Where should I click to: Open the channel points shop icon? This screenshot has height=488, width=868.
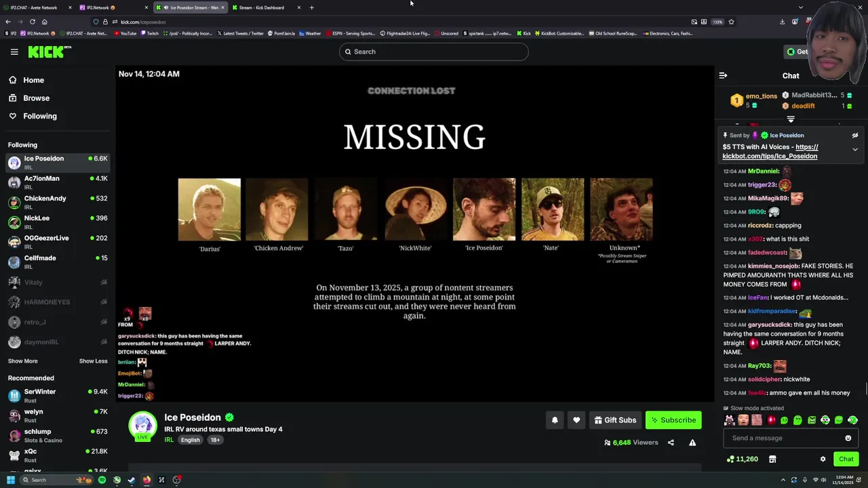(772, 459)
